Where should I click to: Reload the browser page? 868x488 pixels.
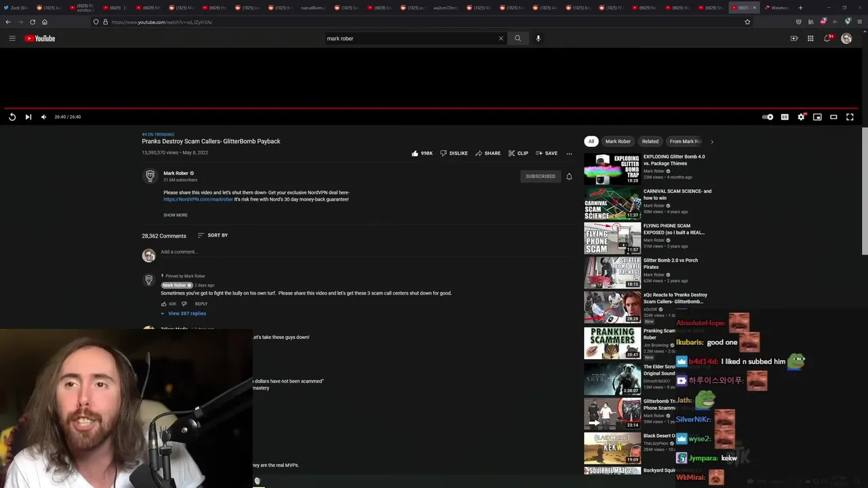pyautogui.click(x=33, y=22)
